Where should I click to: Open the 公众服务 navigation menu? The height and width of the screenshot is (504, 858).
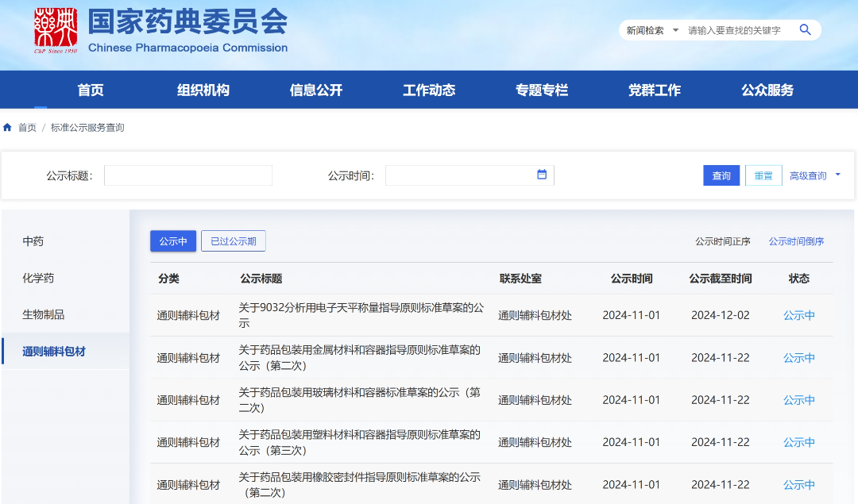[x=767, y=90]
